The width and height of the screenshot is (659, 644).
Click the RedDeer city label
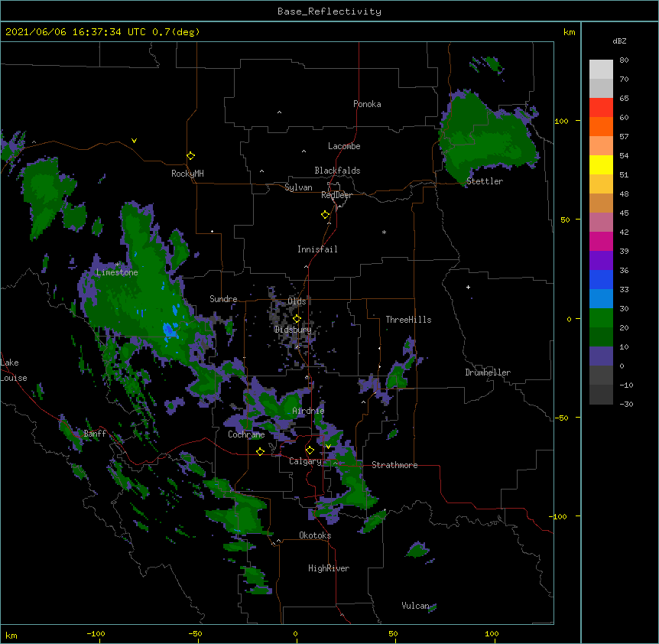[336, 195]
